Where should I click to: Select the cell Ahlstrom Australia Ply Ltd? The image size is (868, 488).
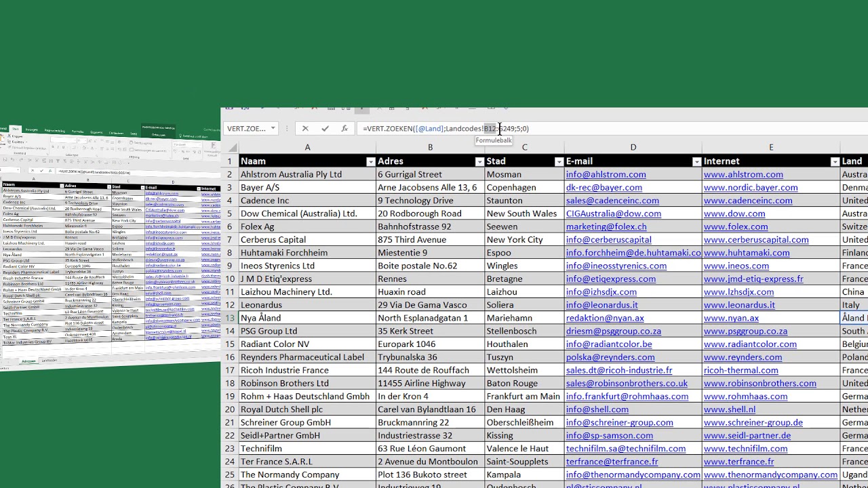(x=307, y=174)
